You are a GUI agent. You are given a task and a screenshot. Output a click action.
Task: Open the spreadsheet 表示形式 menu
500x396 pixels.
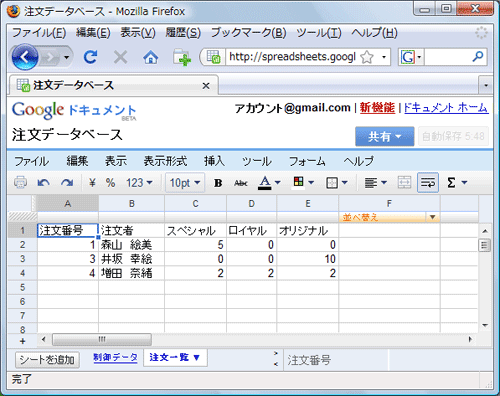165,161
